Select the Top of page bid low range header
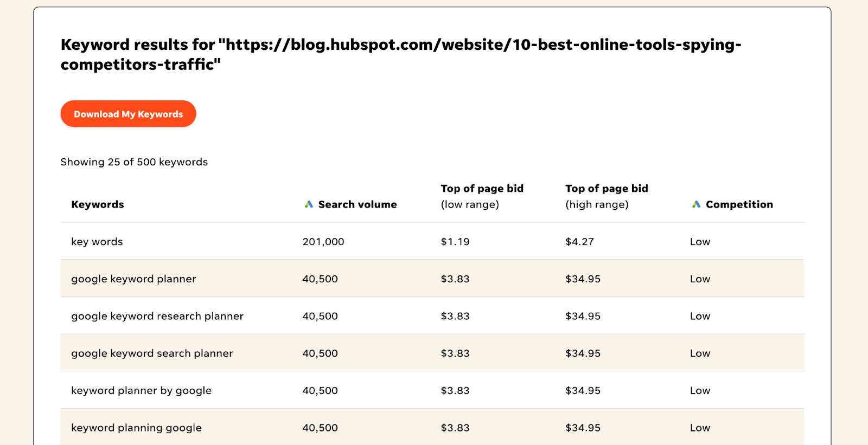868x445 pixels. 482,196
